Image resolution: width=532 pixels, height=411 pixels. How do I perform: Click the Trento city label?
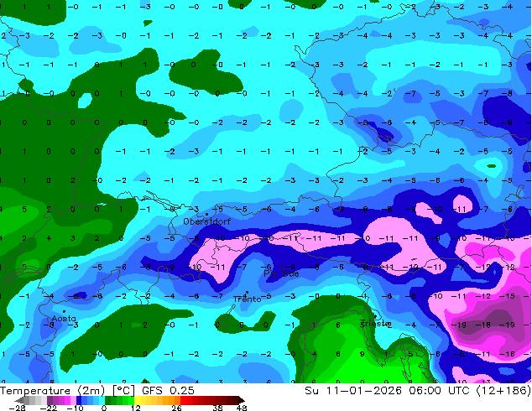pyautogui.click(x=248, y=299)
